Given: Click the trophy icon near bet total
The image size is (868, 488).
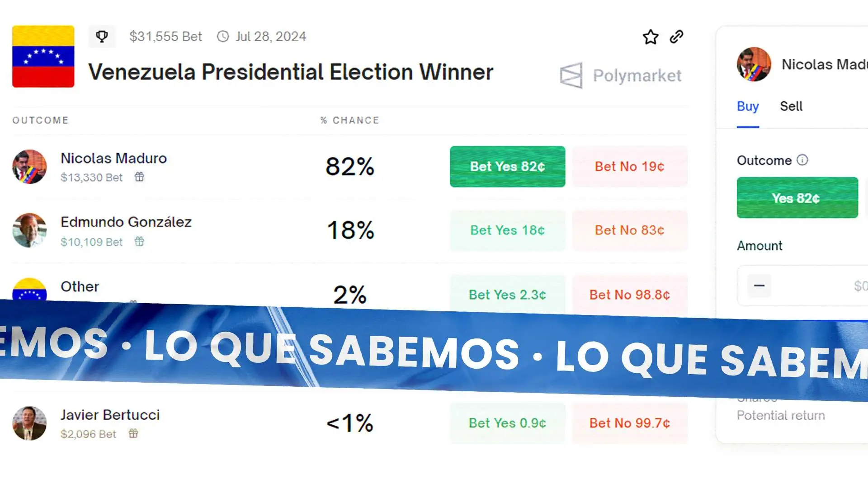Looking at the screenshot, I should (102, 36).
